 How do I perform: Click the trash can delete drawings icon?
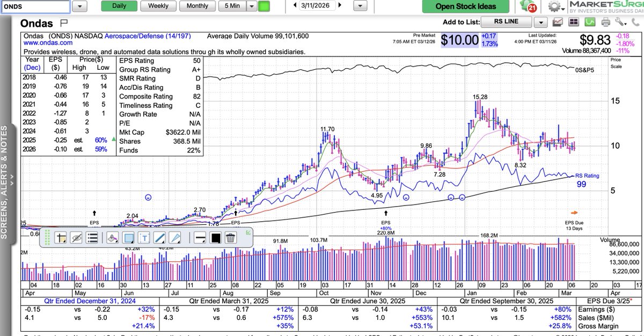click(x=230, y=237)
